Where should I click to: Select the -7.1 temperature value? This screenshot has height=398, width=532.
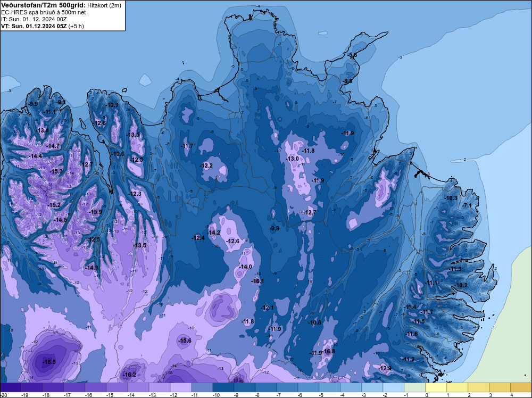click(x=467, y=205)
